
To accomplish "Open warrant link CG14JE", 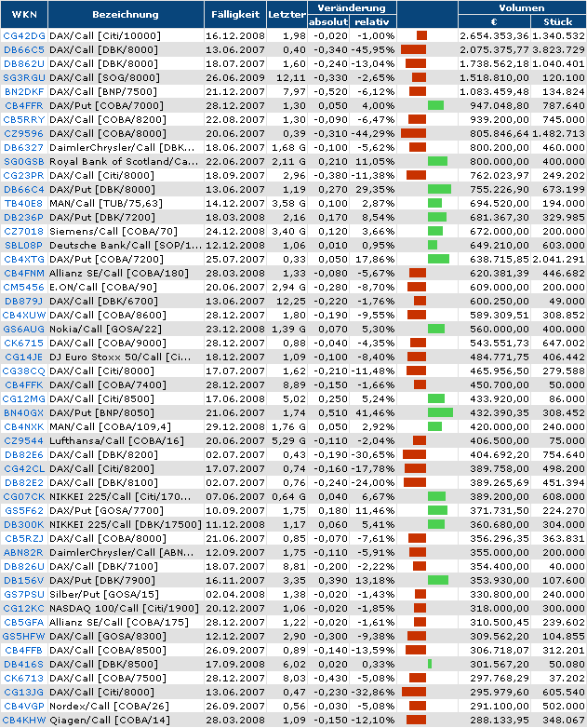I will [x=24, y=357].
